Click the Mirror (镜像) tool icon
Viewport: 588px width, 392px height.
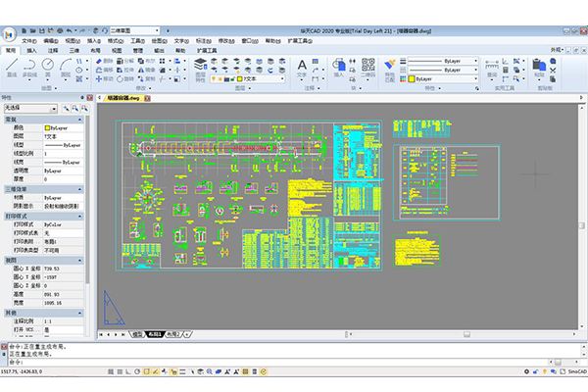[x=141, y=70]
